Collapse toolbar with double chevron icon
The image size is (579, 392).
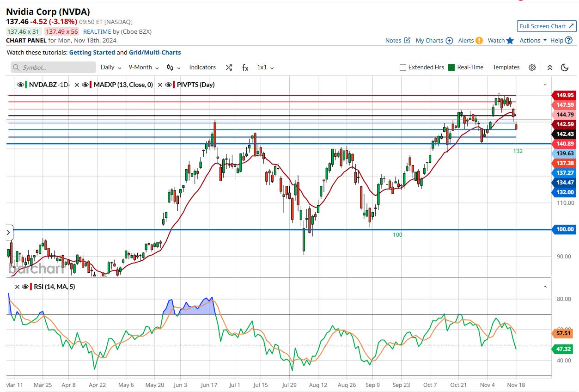[550, 67]
